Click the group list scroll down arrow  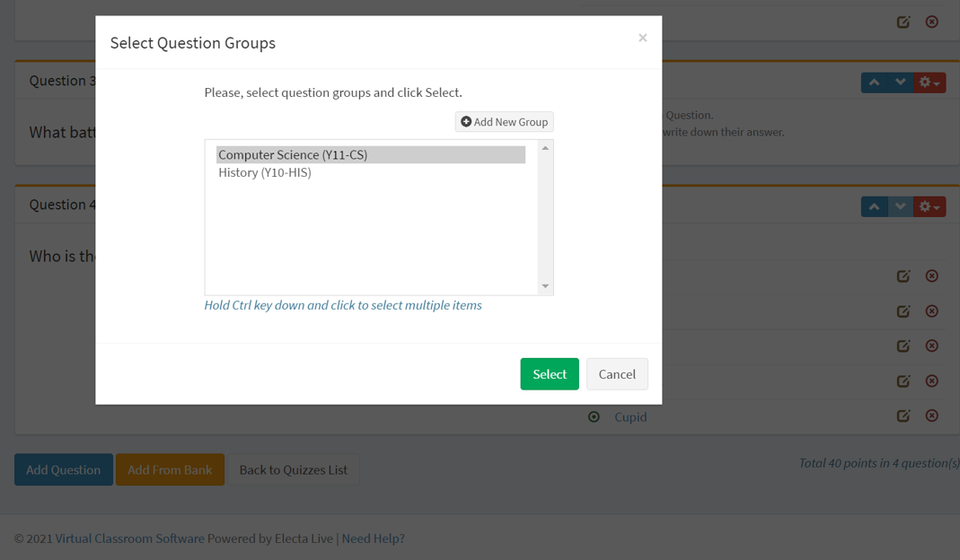[545, 286]
